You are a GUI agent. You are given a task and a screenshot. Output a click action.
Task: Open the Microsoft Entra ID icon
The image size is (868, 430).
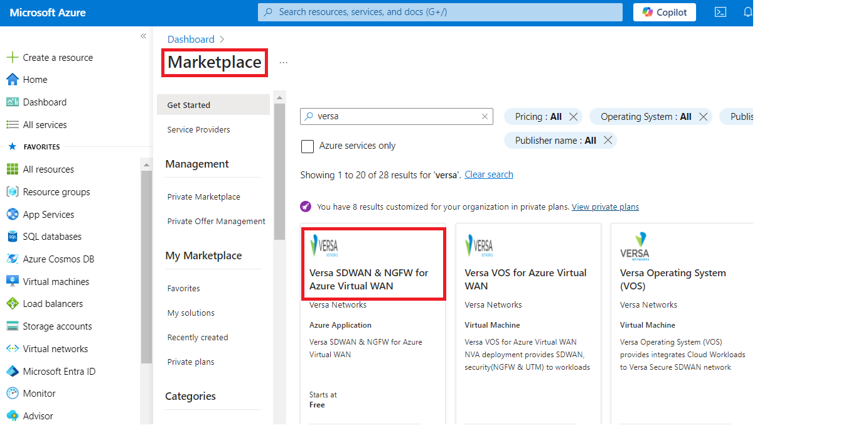(x=12, y=372)
